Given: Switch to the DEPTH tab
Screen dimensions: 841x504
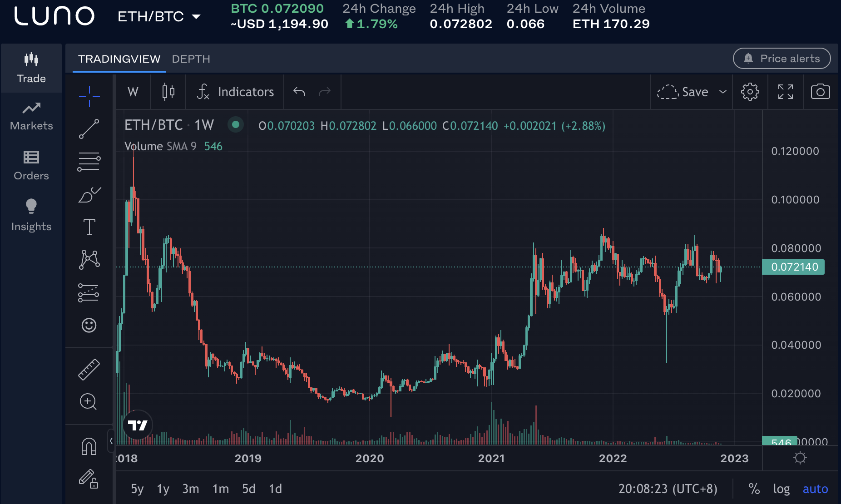Looking at the screenshot, I should tap(191, 59).
